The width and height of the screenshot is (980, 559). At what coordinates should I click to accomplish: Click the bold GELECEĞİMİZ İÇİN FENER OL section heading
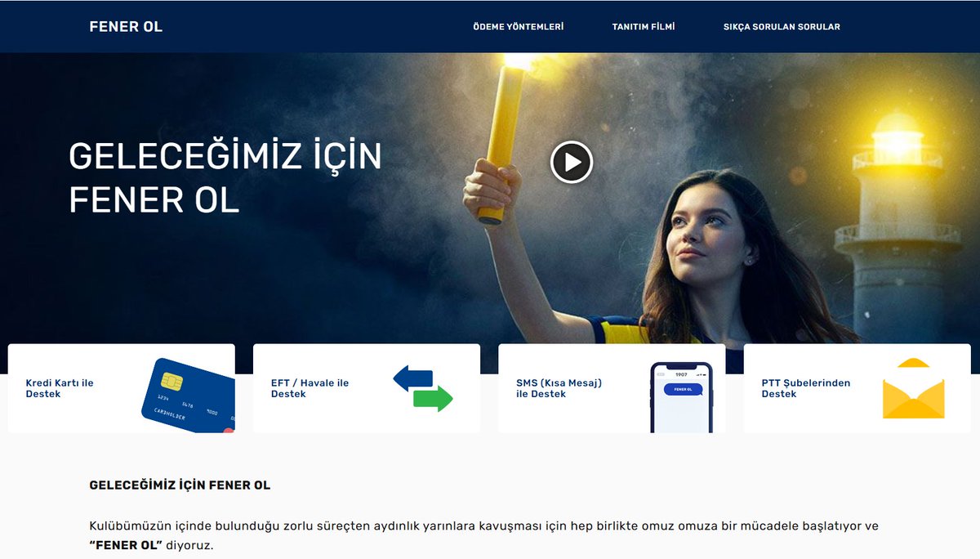coord(180,485)
